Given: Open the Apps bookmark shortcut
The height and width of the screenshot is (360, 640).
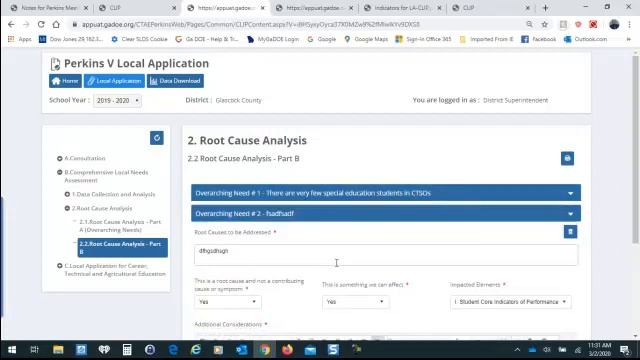Looking at the screenshot, I should [20, 39].
